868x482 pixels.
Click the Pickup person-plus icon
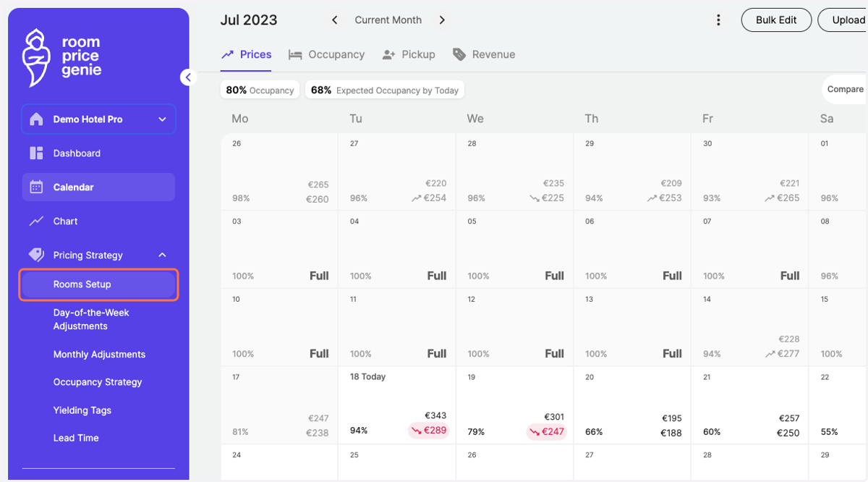(x=389, y=54)
